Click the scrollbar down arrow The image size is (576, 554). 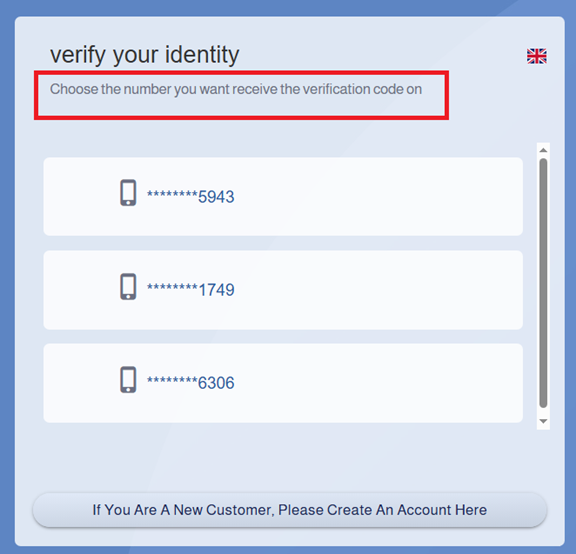point(543,421)
